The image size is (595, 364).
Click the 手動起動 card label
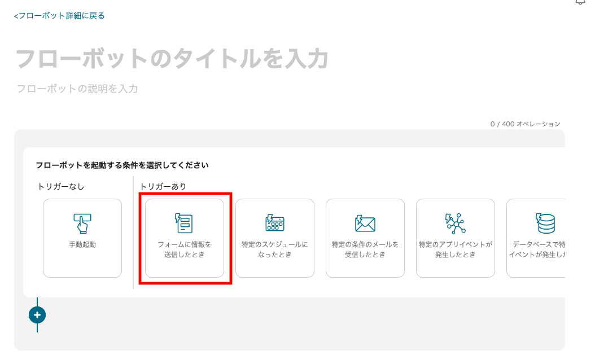pos(82,245)
